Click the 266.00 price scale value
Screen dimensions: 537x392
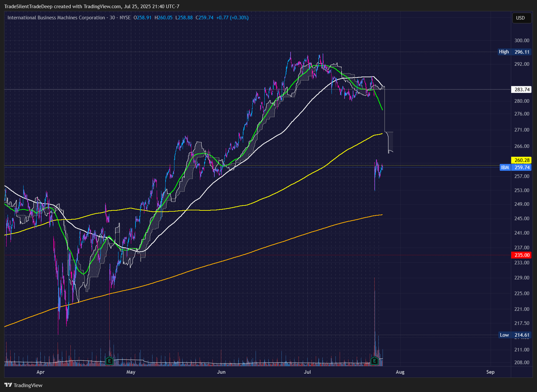pos(521,146)
